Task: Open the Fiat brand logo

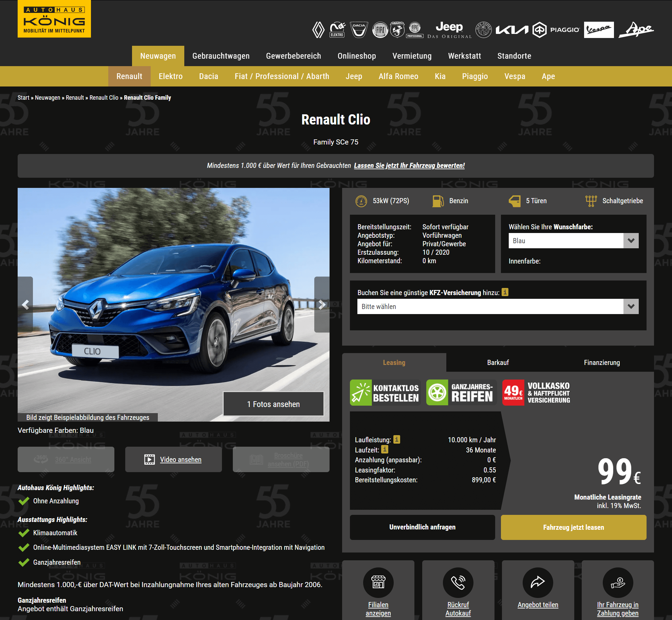Action: click(x=380, y=30)
